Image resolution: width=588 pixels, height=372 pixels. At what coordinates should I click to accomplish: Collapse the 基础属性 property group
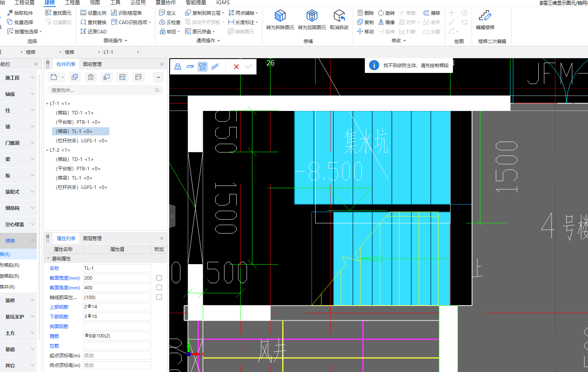[48, 258]
